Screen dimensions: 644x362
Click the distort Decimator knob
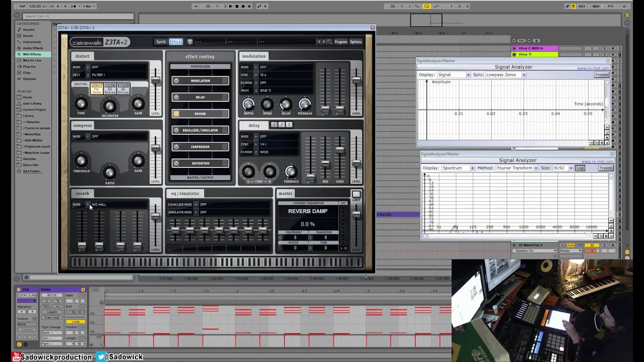point(109,106)
